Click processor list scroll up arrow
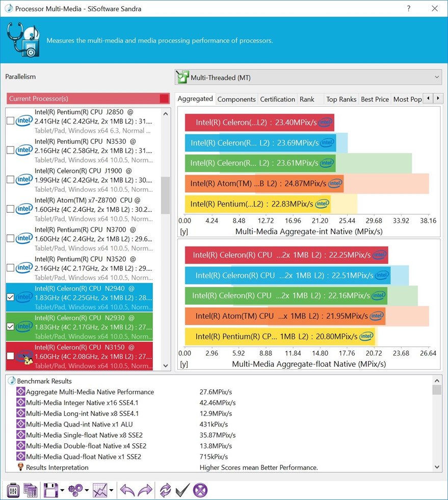This screenshot has height=500, width=448. [x=165, y=114]
